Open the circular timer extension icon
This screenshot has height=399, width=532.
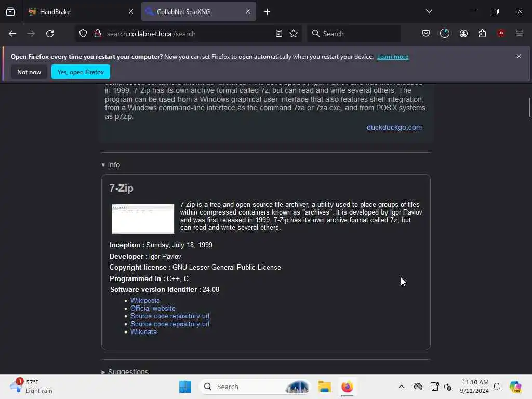pos(445,33)
